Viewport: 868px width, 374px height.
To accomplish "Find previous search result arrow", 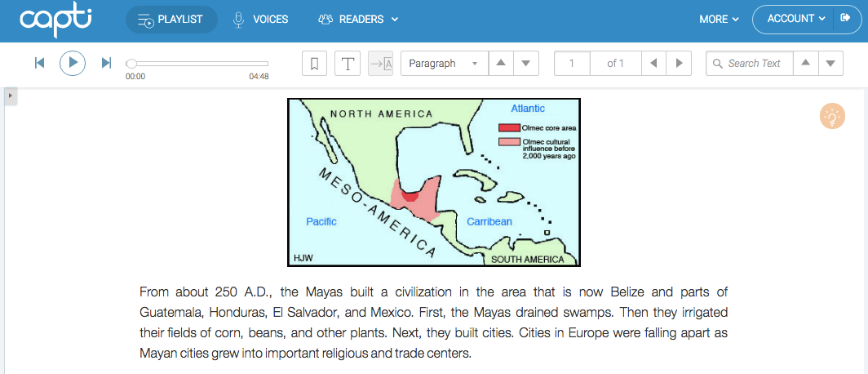I will 805,63.
